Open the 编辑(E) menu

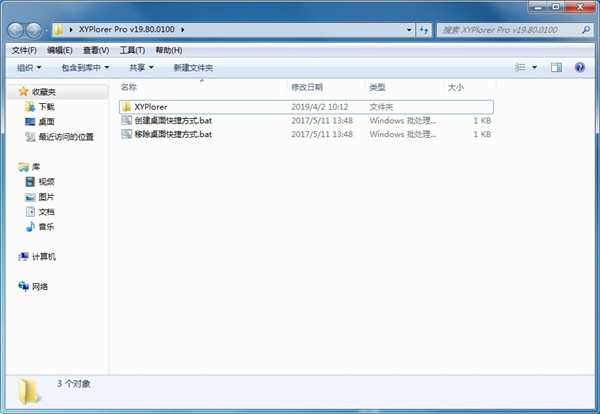(60, 50)
